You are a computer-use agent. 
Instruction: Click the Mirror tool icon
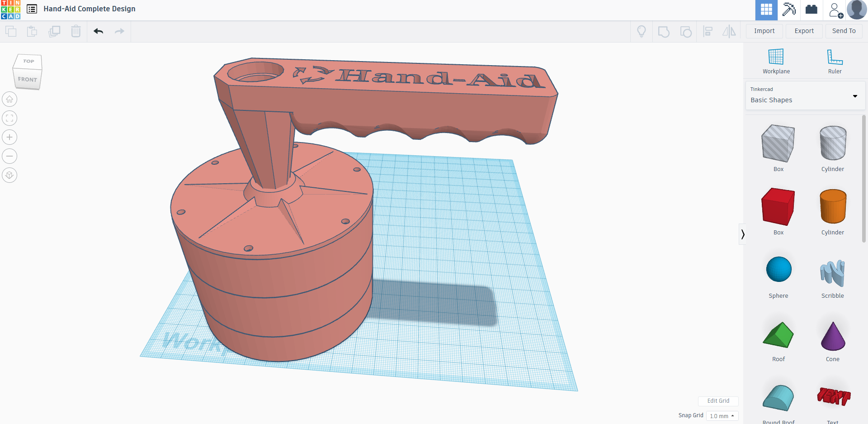(729, 31)
